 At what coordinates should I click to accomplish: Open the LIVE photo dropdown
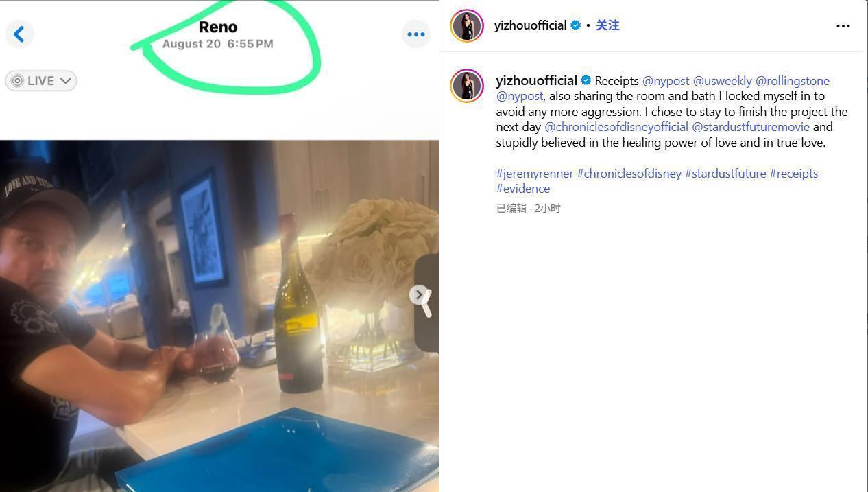[41, 81]
